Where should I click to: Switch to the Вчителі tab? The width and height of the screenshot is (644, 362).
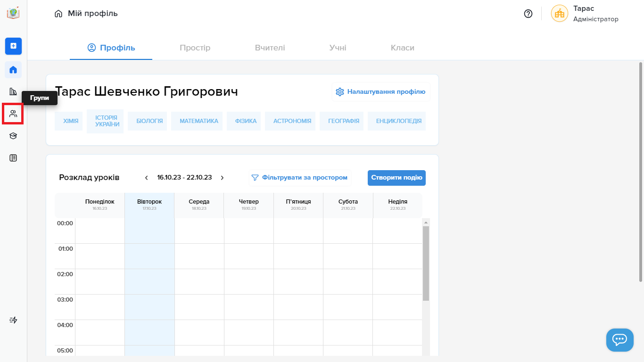click(x=270, y=48)
